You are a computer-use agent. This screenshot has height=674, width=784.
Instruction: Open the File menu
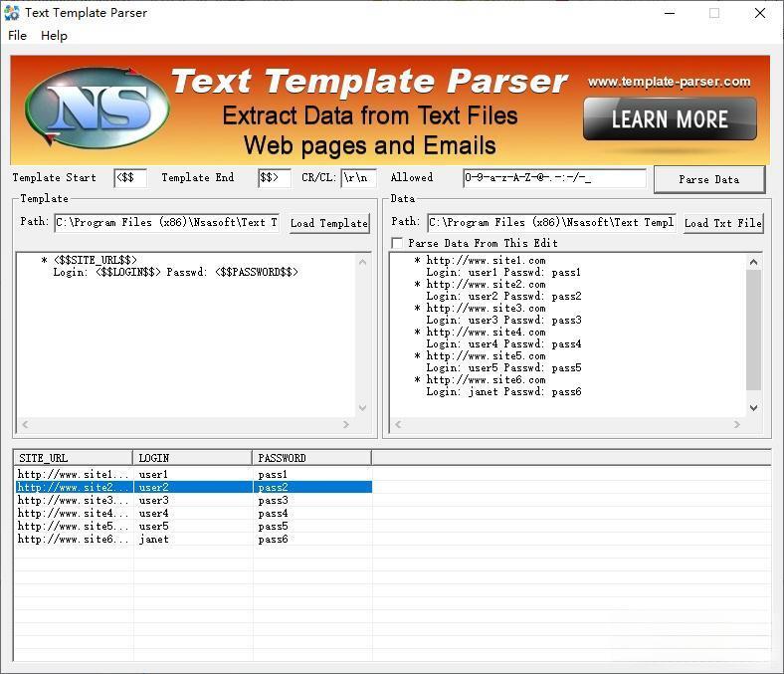pos(18,36)
